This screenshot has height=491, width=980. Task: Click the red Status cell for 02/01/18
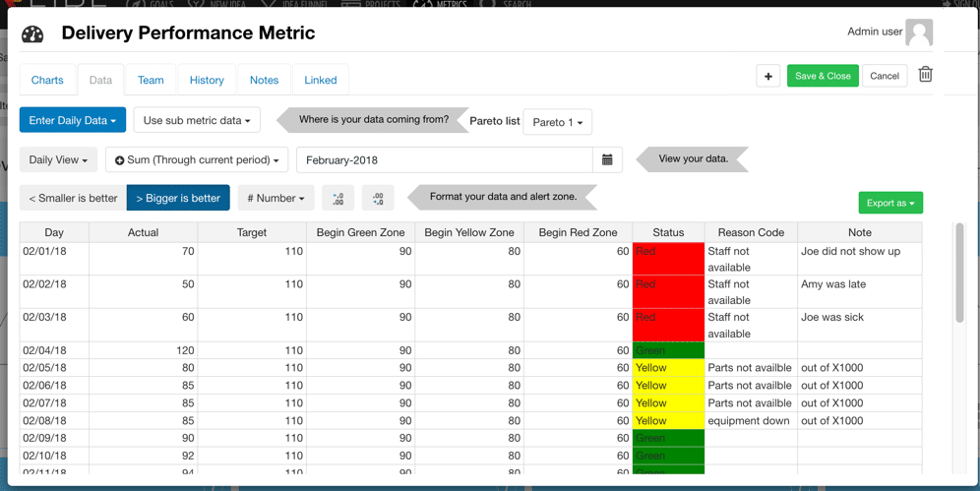(668, 259)
